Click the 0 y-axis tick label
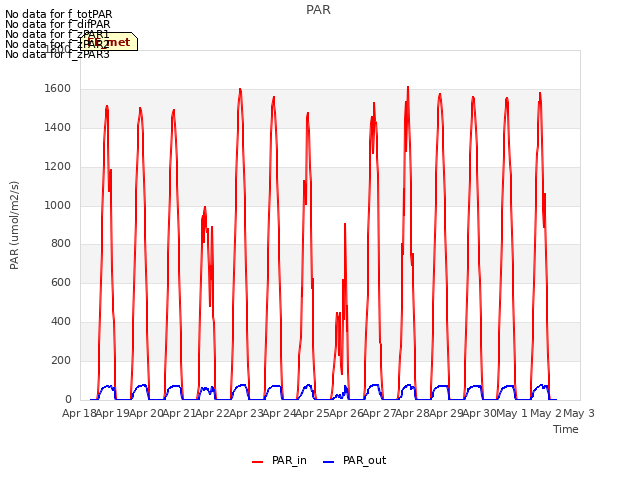This screenshot has width=640, height=480. point(68,400)
